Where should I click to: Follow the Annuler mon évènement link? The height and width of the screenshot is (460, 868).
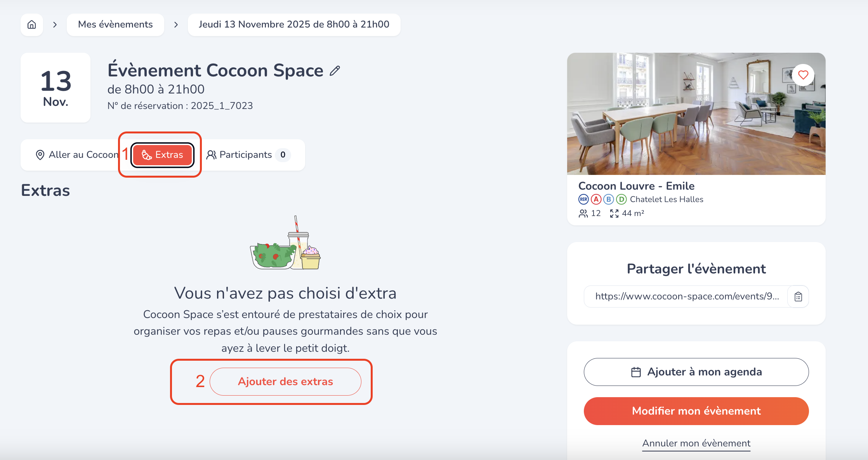click(696, 443)
